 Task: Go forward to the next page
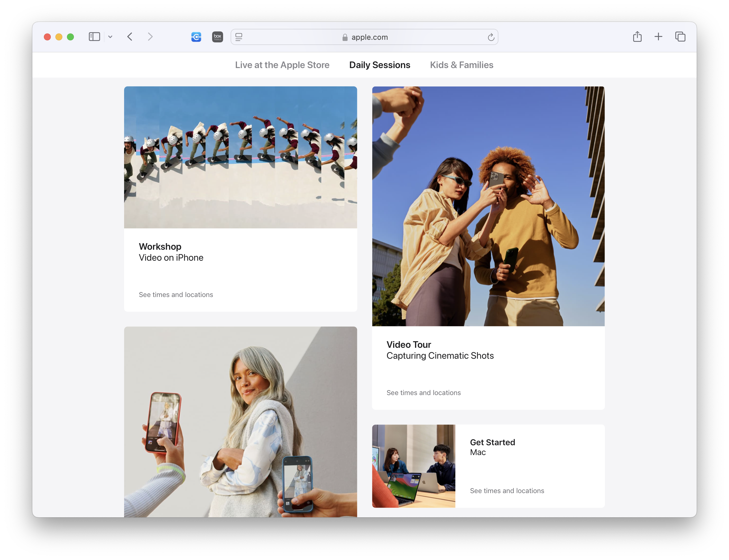pos(150,37)
